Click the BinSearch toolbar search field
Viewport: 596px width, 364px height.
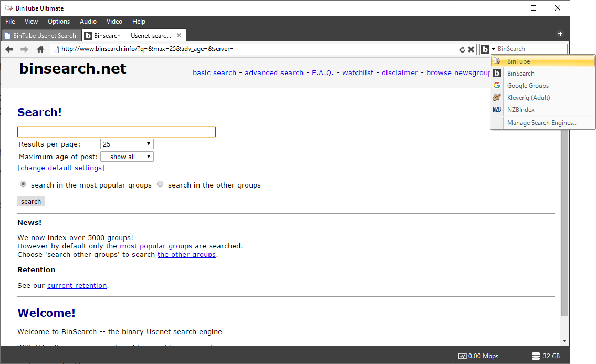point(531,49)
